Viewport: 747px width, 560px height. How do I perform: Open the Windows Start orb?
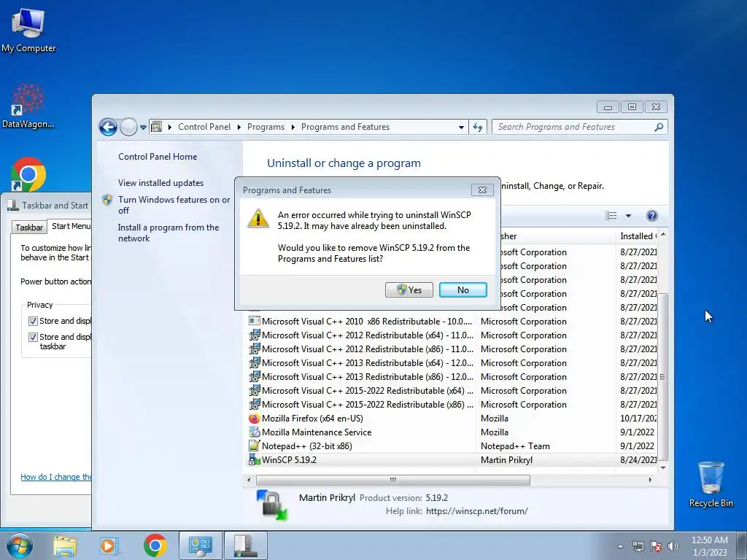pyautogui.click(x=19, y=545)
